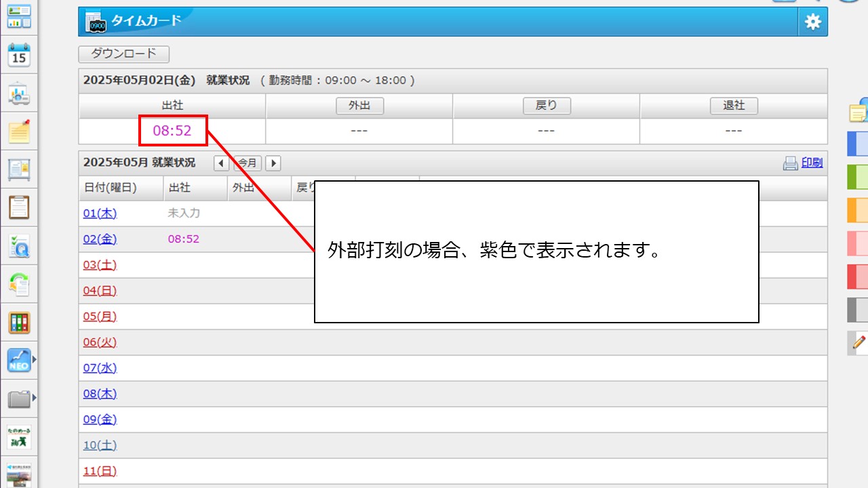Go to previous month with left arrow
Viewport: 868px width, 488px height.
click(x=222, y=163)
